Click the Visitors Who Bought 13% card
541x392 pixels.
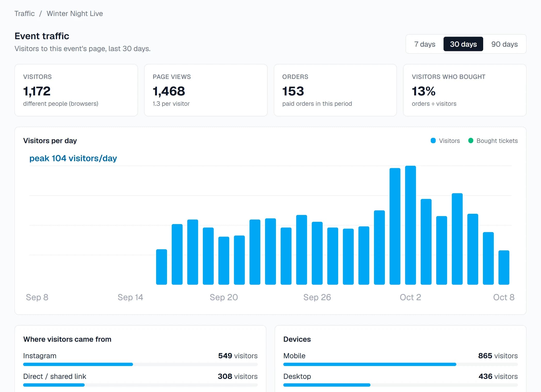[x=465, y=90]
